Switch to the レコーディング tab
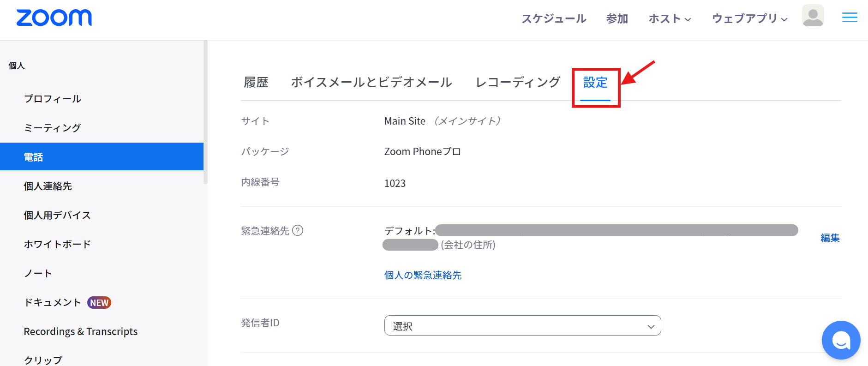Image resolution: width=868 pixels, height=366 pixels. click(518, 82)
